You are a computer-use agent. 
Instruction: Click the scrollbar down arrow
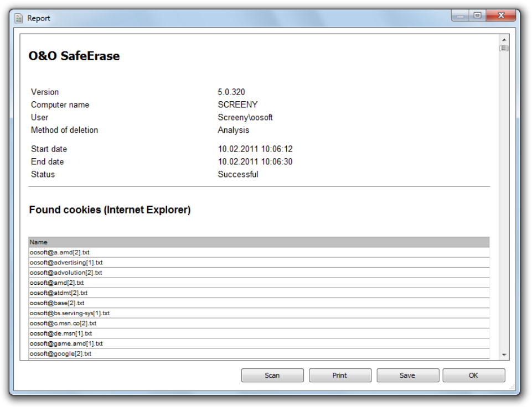click(504, 354)
